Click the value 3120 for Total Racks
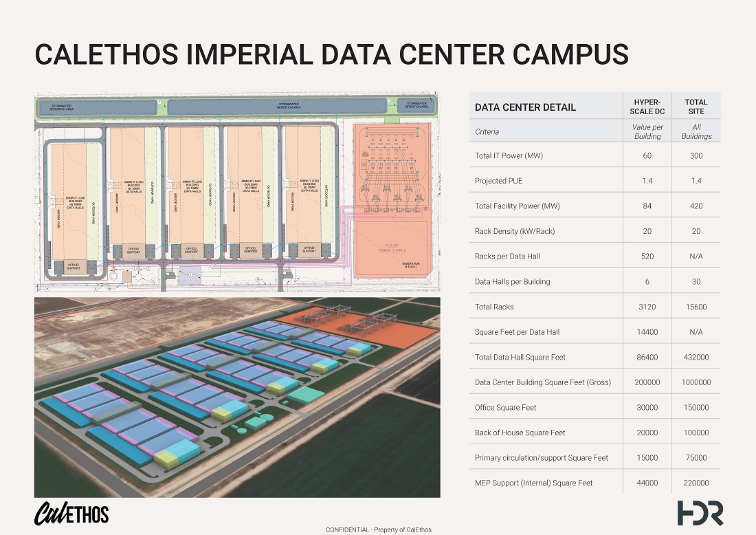Screen dimensions: 756x535 647,307
